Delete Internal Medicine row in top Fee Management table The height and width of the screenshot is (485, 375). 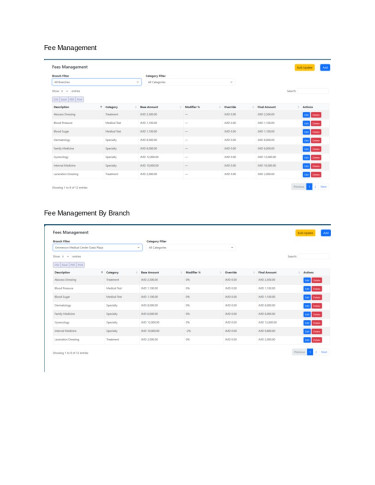click(316, 166)
